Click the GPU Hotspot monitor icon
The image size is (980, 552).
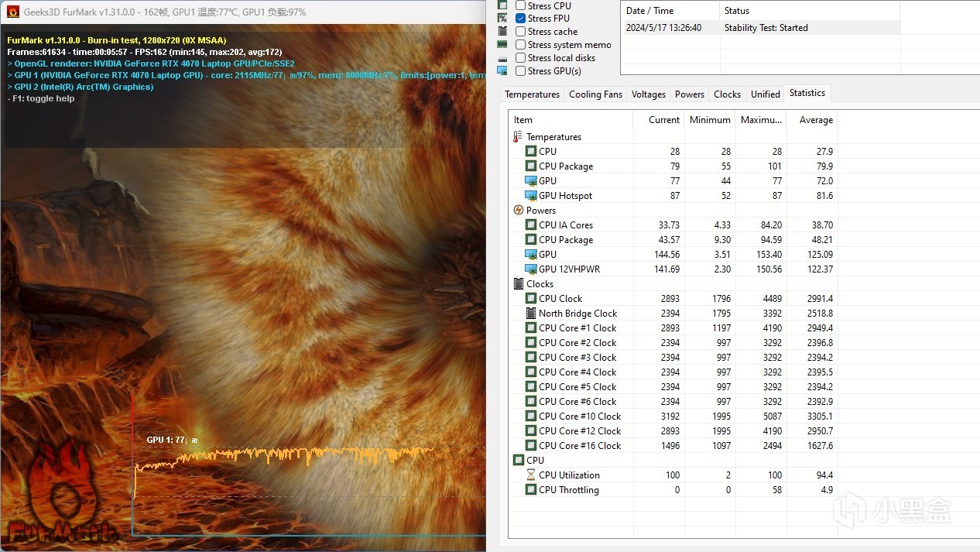(530, 196)
